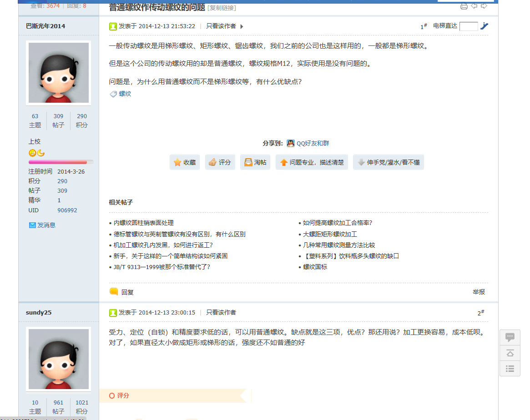Click 回复 under the first post
530x420 pixels.
(127, 292)
